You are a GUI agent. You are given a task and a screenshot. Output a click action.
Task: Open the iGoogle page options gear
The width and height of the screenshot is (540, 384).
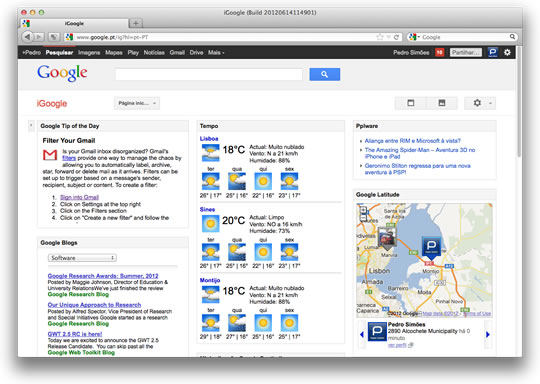coord(477,103)
